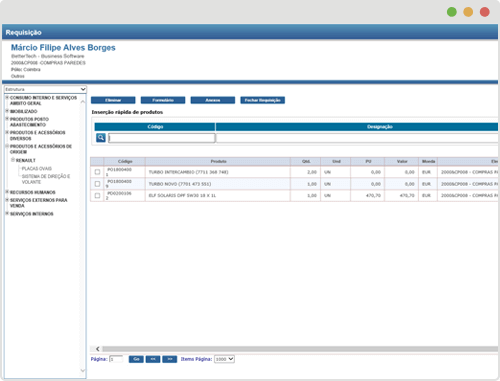Image resolution: width=500 pixels, height=381 pixels.
Task: Go to previous page with << button
Action: (x=153, y=359)
